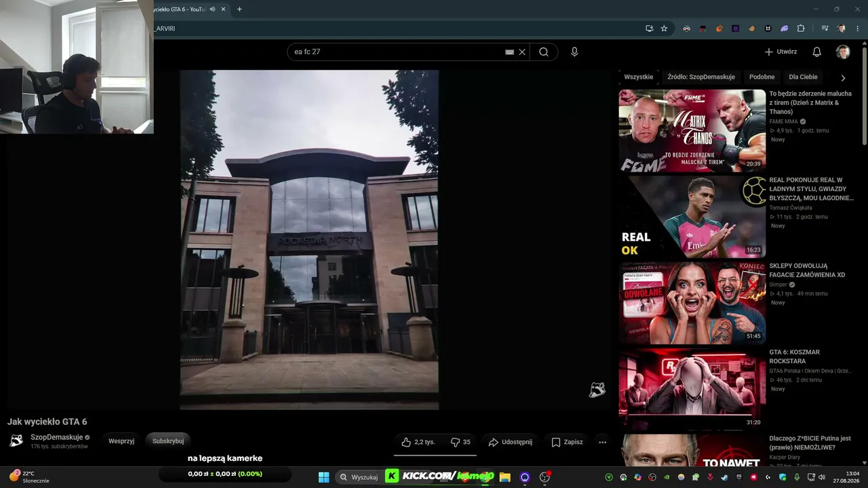Image resolution: width=868 pixels, height=488 pixels.
Task: Start voice search with the microphone icon
Action: [574, 52]
